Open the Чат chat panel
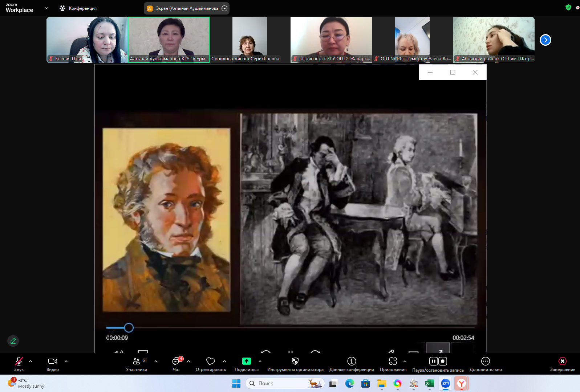580x392 pixels. pos(176,362)
